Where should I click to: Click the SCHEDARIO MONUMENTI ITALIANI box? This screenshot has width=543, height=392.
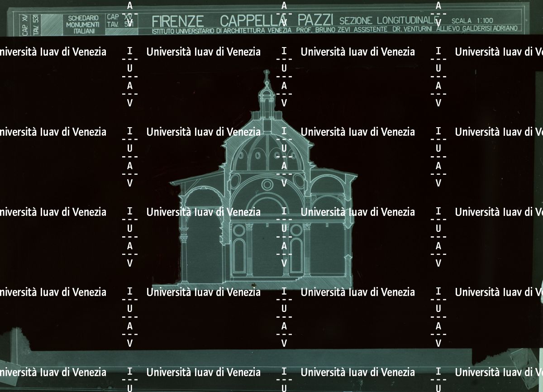[83, 24]
